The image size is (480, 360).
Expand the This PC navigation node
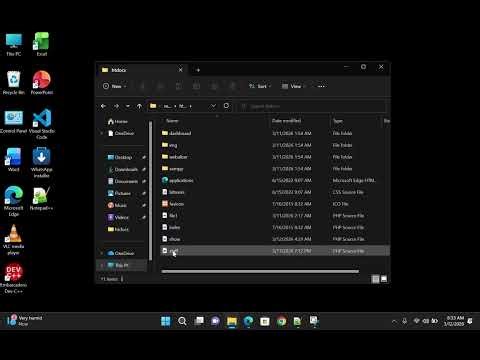(102, 265)
